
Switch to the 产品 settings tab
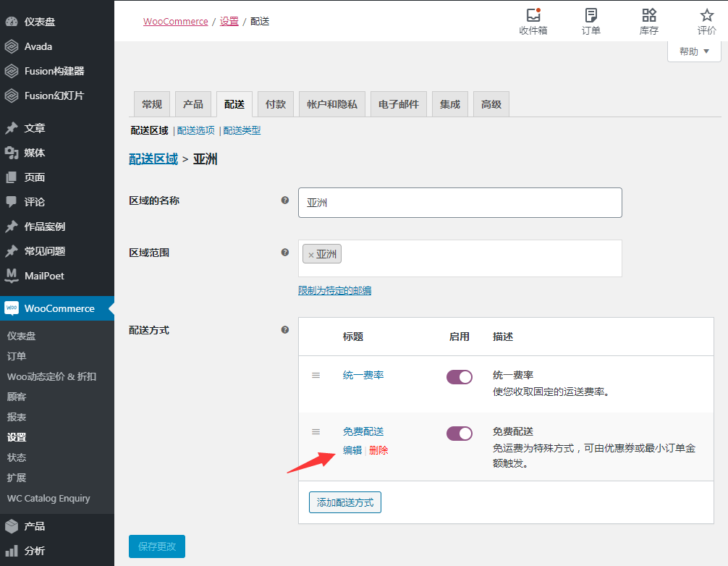point(193,104)
